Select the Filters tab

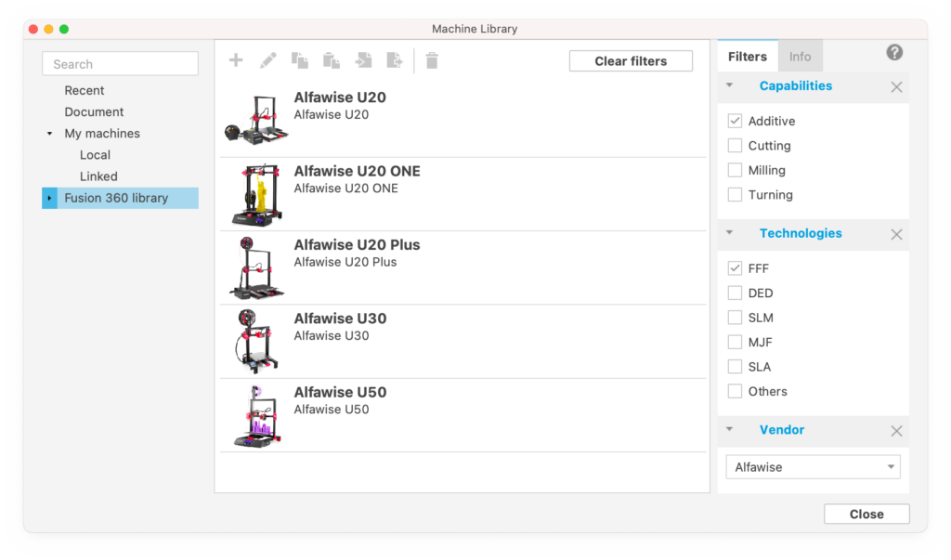coord(748,57)
